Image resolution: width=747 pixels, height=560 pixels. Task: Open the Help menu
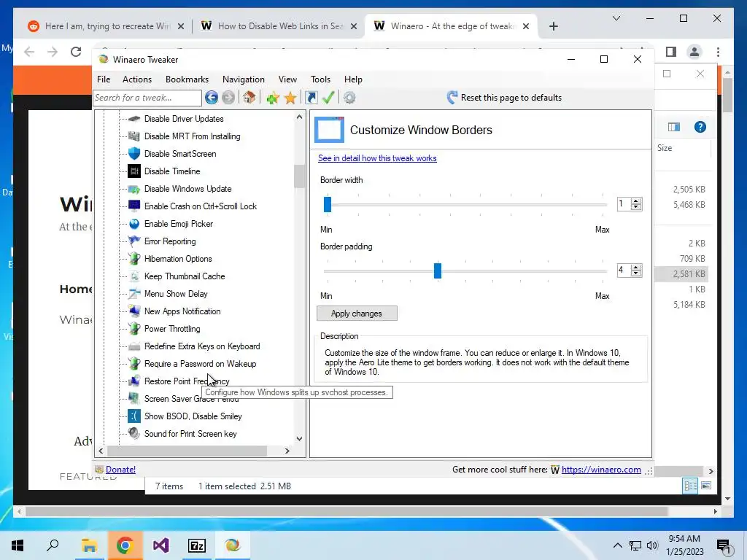coord(353,79)
